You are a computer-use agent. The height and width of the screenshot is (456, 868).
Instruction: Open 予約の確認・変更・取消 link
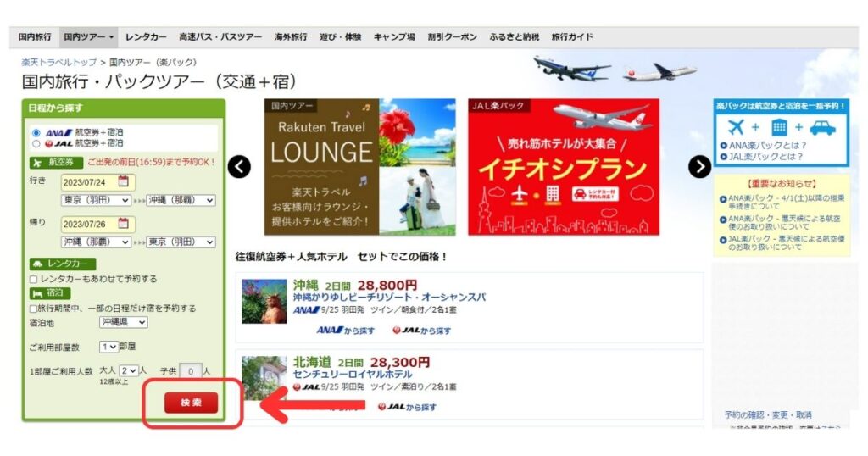[768, 415]
